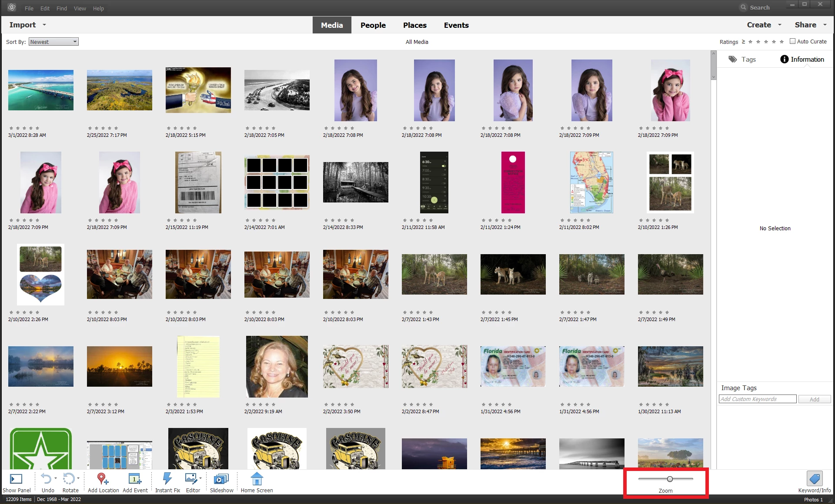Toggle the Keyword/Info panel icon
Image resolution: width=835 pixels, height=504 pixels.
click(814, 479)
